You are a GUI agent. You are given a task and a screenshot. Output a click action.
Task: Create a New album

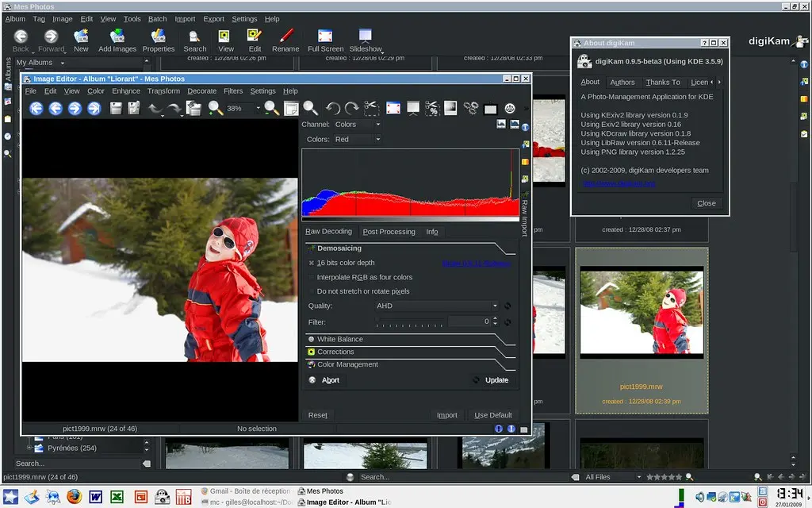click(x=80, y=37)
